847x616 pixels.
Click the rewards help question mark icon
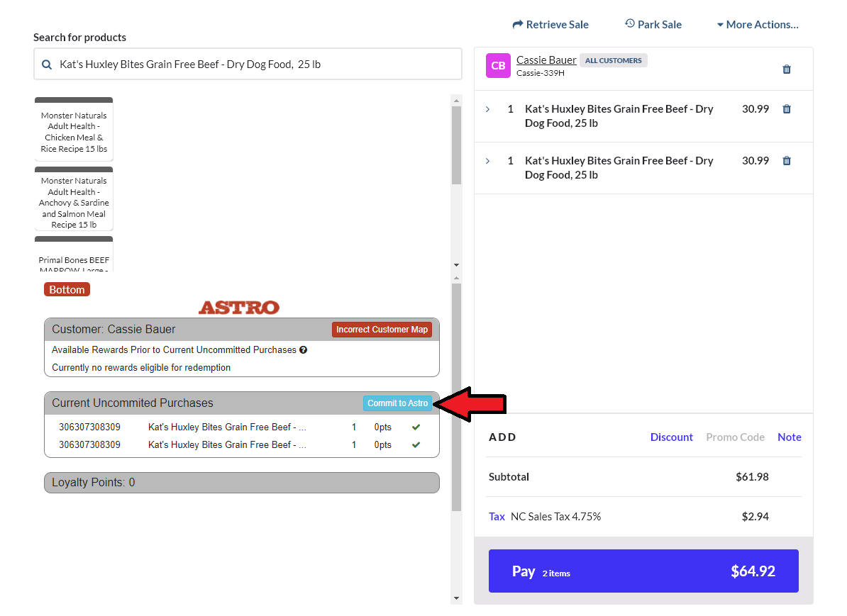coord(303,350)
